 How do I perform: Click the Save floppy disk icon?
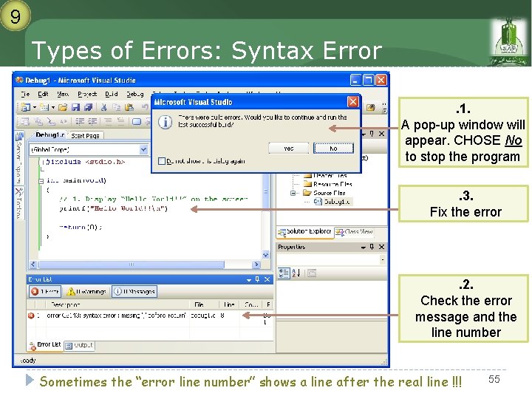pos(75,108)
